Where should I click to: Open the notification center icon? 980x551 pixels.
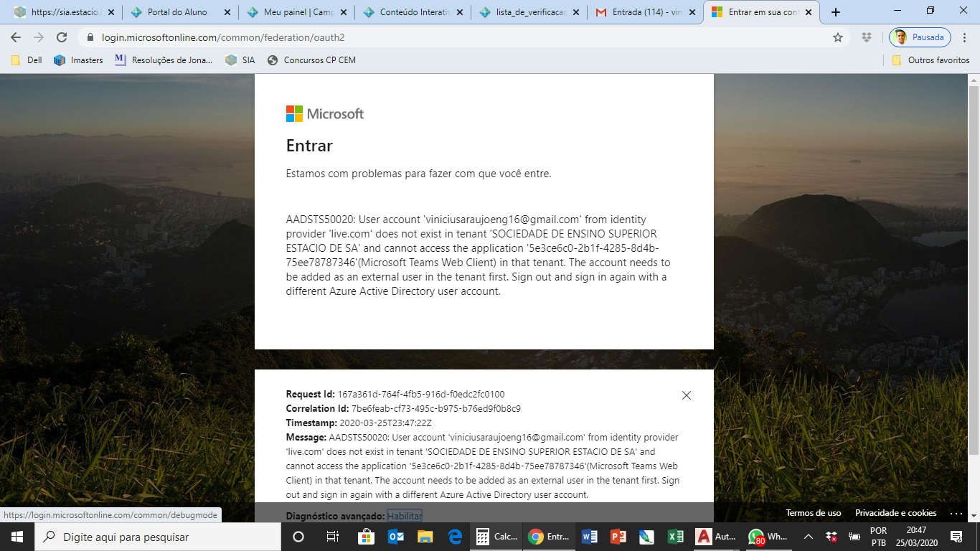coord(956,537)
